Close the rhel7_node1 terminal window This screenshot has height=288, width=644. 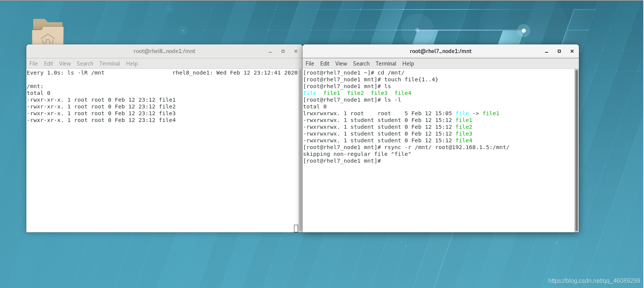(572, 51)
